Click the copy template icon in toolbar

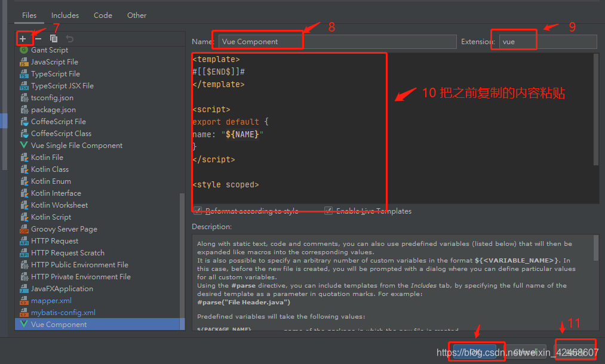tap(53, 38)
